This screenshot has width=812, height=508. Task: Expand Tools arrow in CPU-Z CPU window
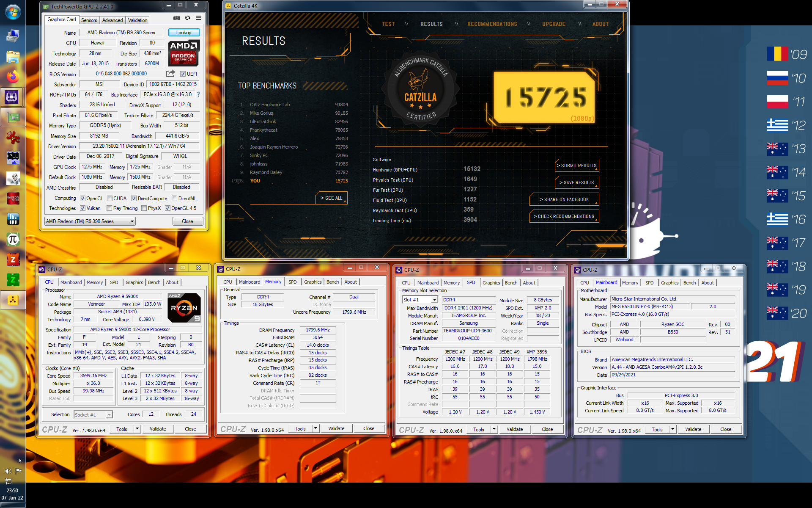(x=137, y=429)
